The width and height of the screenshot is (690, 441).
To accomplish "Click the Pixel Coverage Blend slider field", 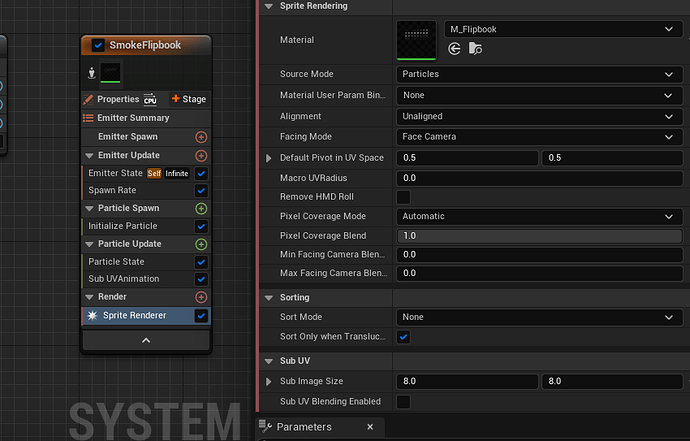I will click(540, 236).
